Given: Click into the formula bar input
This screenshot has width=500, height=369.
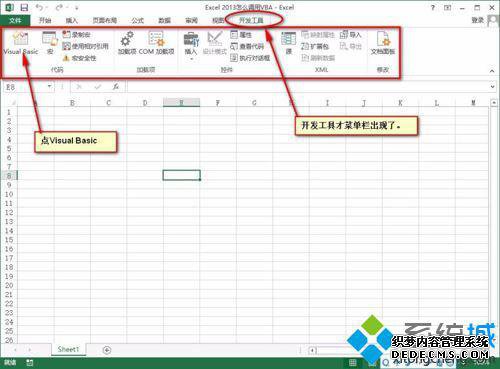Looking at the screenshot, I should (x=308, y=87).
